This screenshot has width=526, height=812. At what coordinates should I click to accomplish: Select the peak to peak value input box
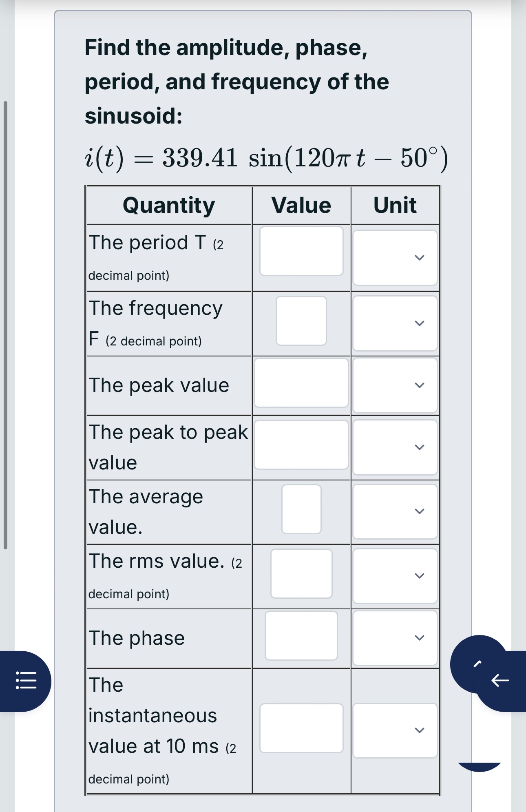[x=301, y=445]
